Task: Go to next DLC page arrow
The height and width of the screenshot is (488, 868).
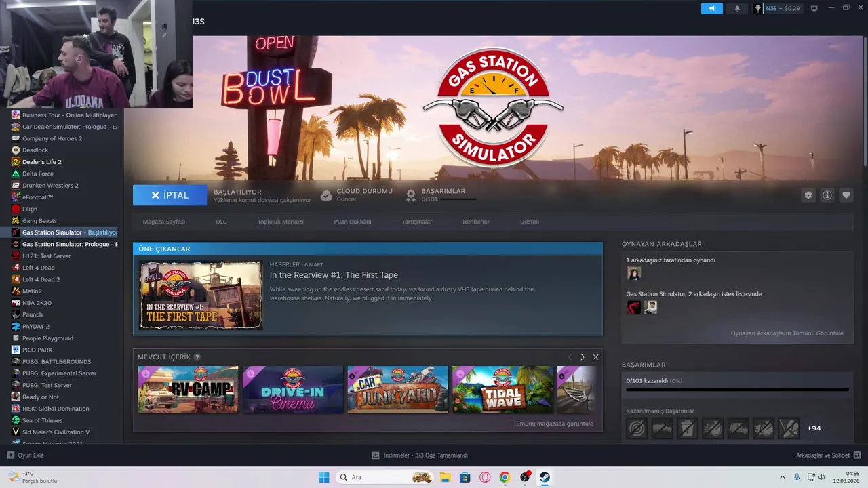Action: (x=583, y=357)
